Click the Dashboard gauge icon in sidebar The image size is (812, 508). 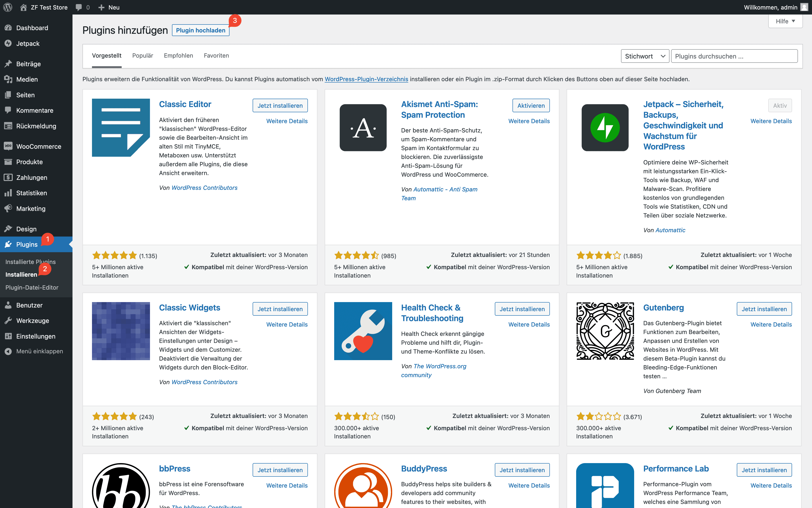pyautogui.click(x=8, y=28)
